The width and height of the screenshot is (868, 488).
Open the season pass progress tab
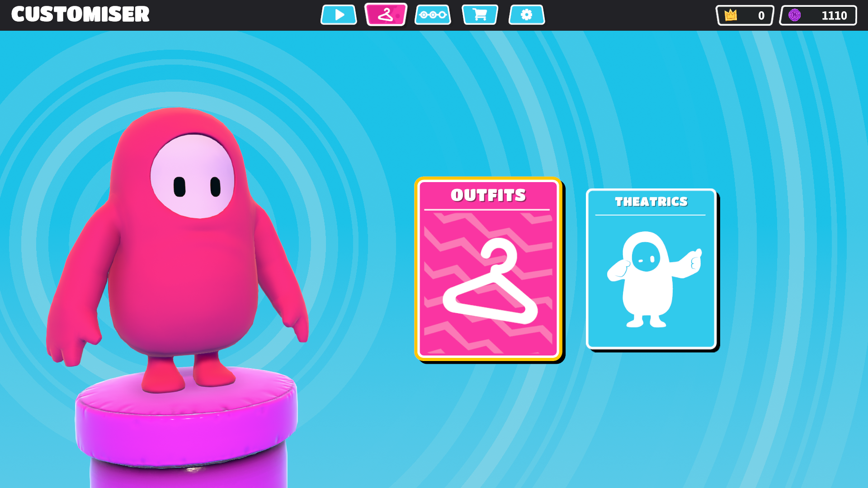coord(433,15)
